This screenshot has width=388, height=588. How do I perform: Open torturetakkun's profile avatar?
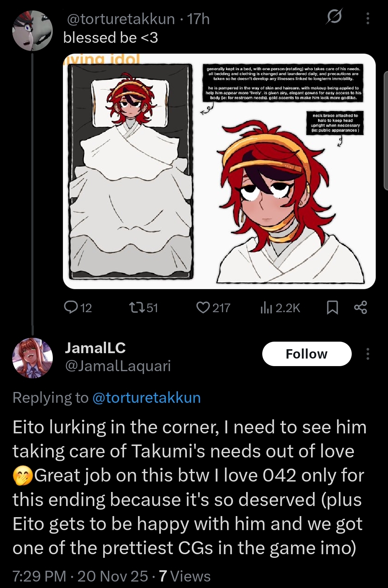[33, 31]
